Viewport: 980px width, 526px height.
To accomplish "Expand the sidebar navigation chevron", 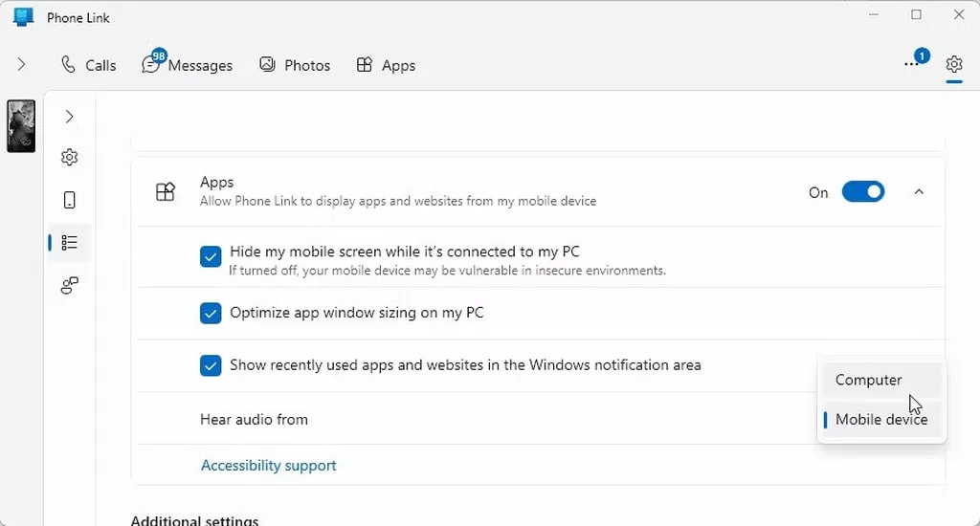I will pyautogui.click(x=69, y=117).
